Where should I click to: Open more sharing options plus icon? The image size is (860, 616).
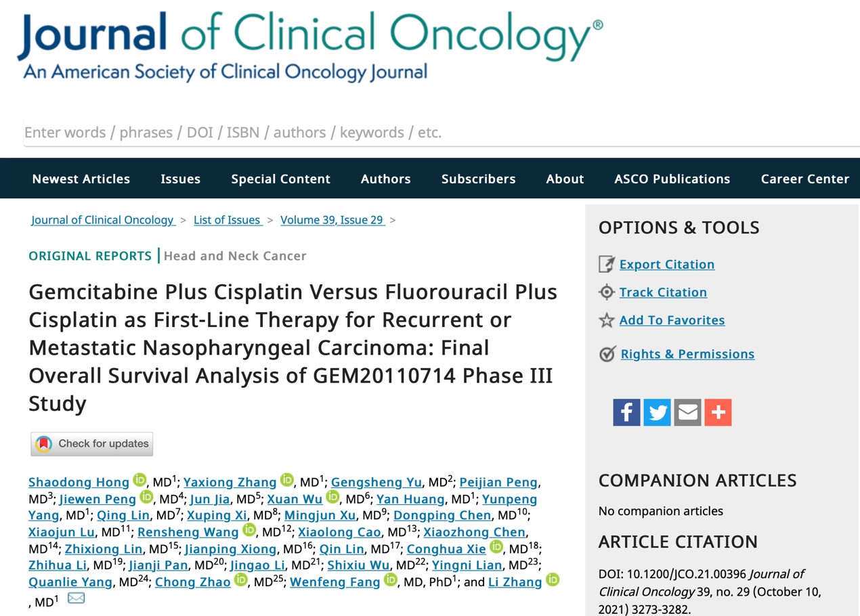[x=718, y=412]
